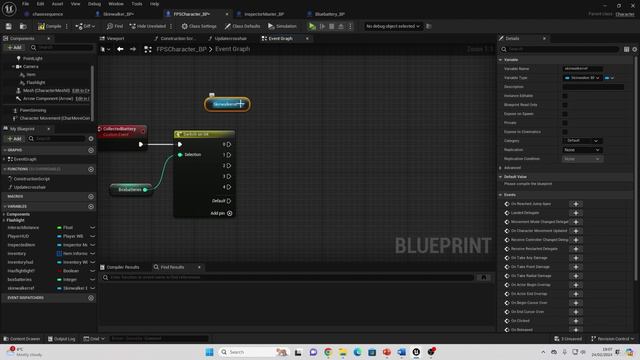Toggle visibility eye for InteractDistance variable
Screen dimensions: 640x360
click(x=93, y=227)
